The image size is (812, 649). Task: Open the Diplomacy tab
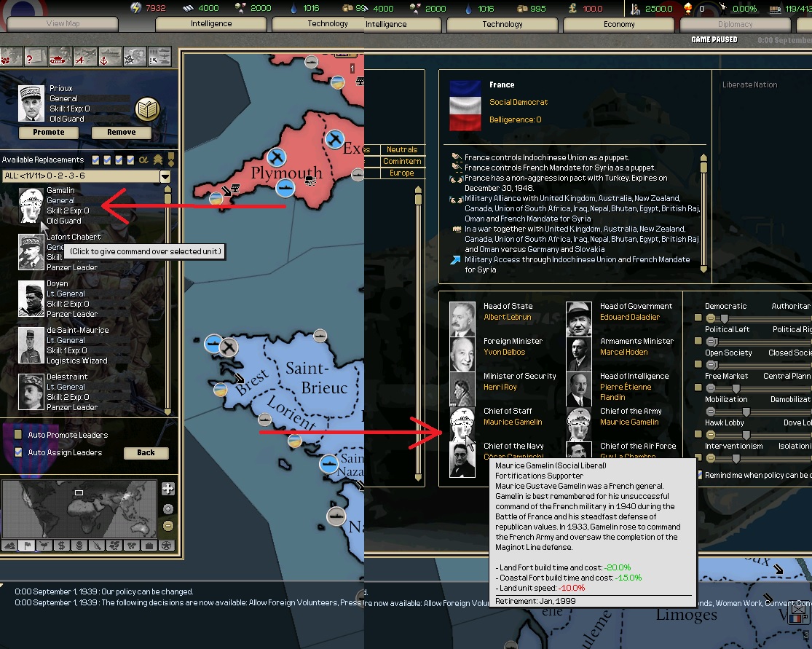point(736,24)
